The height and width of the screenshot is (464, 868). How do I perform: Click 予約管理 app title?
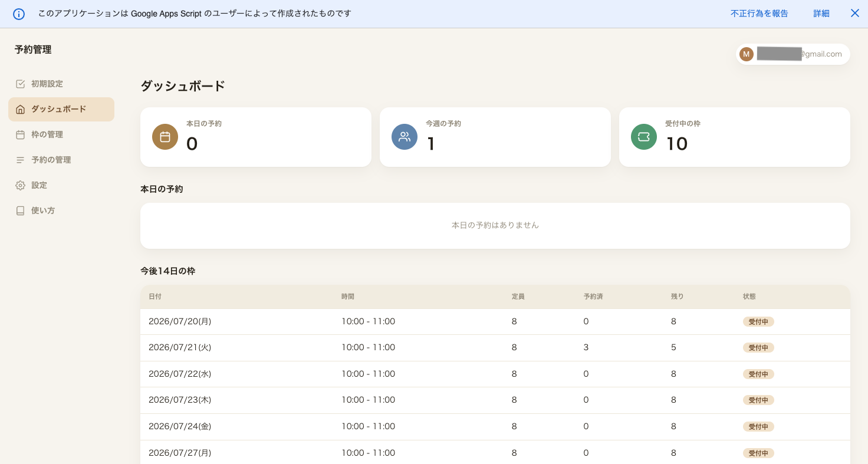[33, 50]
